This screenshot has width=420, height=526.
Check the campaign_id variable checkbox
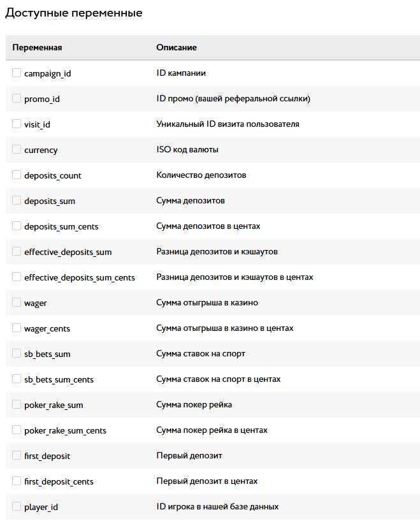pos(17,73)
